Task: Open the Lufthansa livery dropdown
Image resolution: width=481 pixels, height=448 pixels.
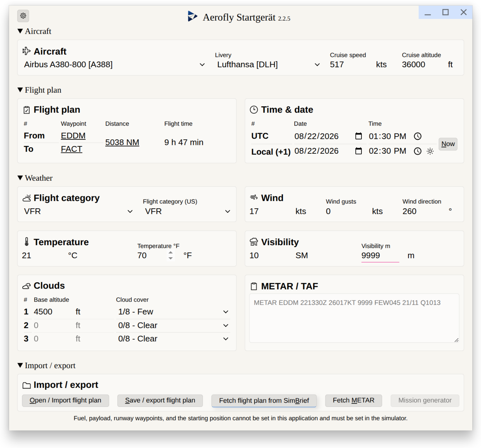Action: tap(268, 65)
